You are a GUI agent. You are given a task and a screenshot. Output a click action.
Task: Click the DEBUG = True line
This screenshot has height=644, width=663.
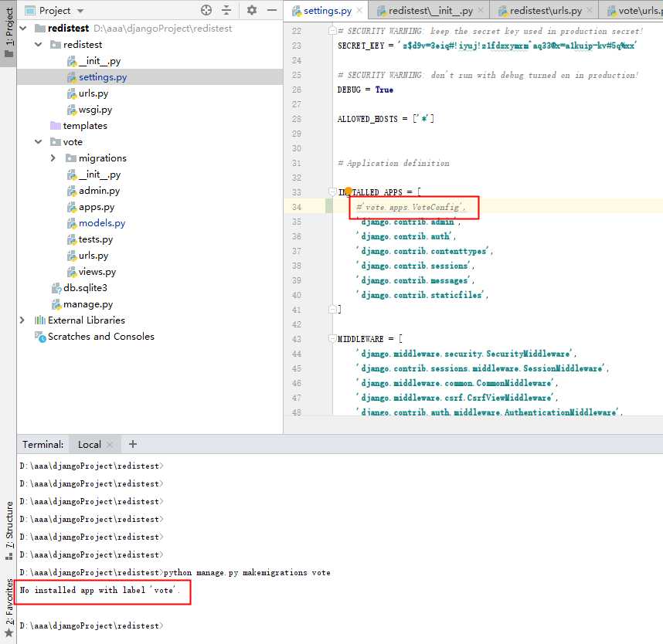(x=365, y=90)
